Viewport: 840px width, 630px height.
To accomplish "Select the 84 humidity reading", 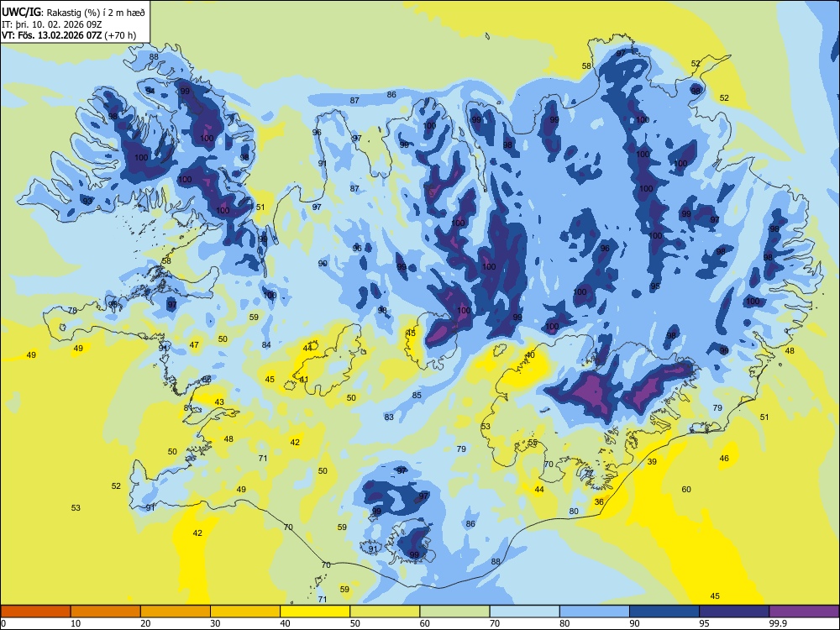I will (266, 345).
